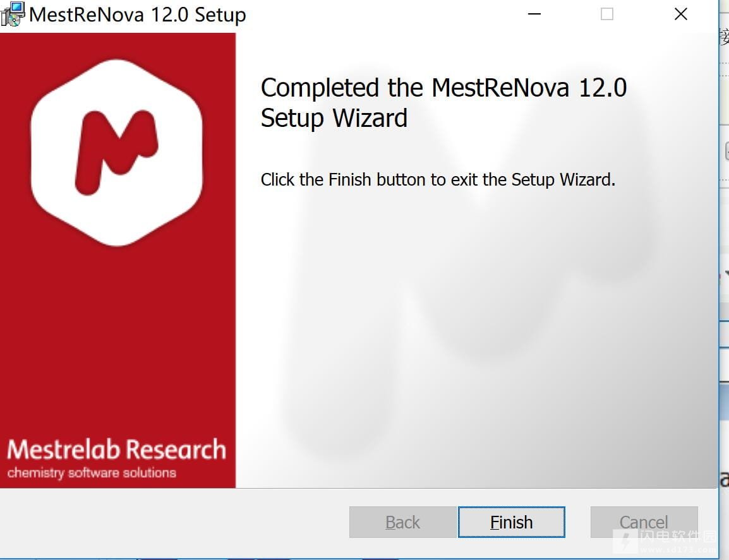Click the Cancel button

tap(644, 522)
